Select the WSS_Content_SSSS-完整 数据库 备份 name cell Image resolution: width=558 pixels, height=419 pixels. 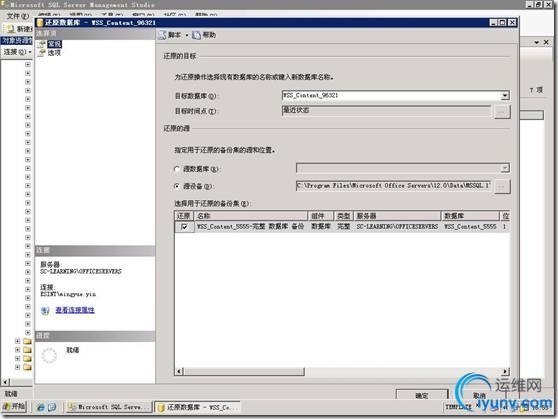click(251, 227)
